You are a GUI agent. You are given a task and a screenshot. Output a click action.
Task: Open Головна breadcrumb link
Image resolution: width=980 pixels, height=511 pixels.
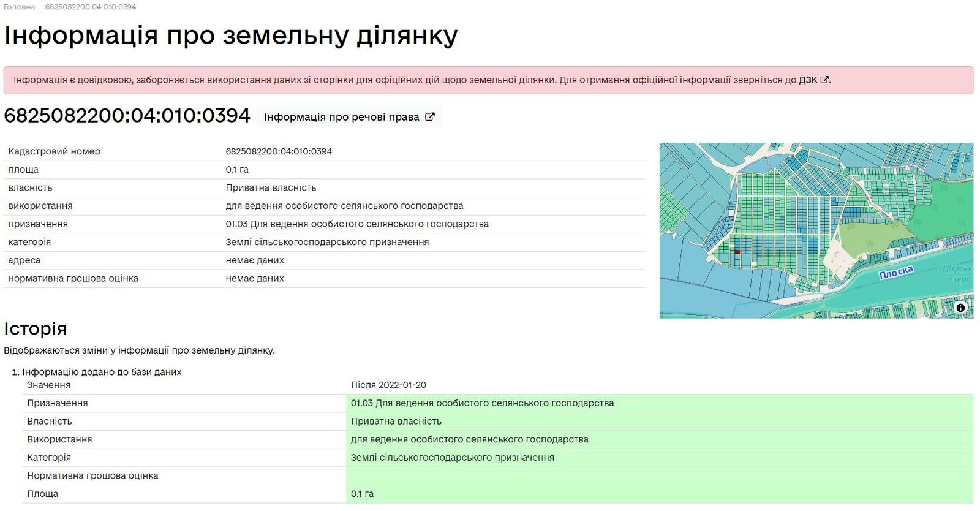pos(19,7)
